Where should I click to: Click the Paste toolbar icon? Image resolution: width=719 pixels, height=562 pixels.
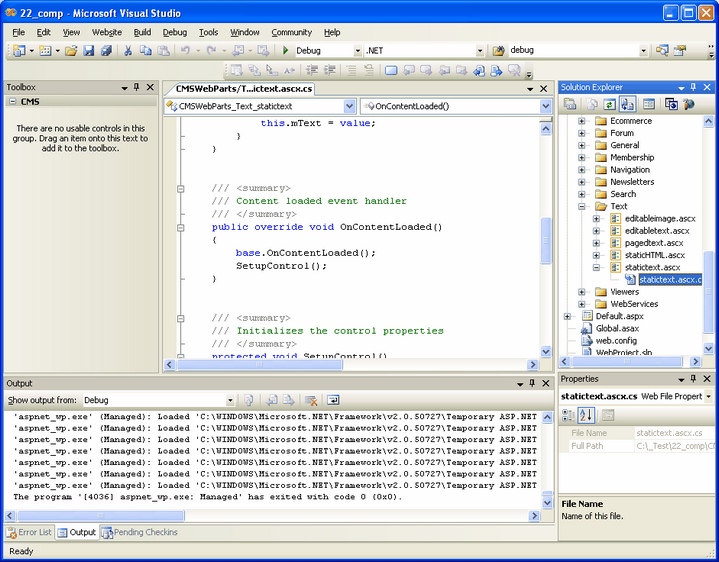(163, 50)
